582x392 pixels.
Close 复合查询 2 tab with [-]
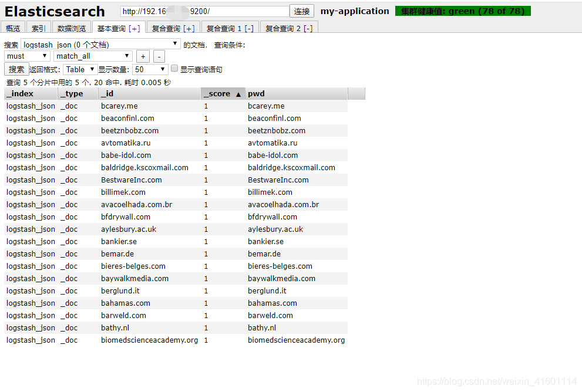[x=308, y=29]
